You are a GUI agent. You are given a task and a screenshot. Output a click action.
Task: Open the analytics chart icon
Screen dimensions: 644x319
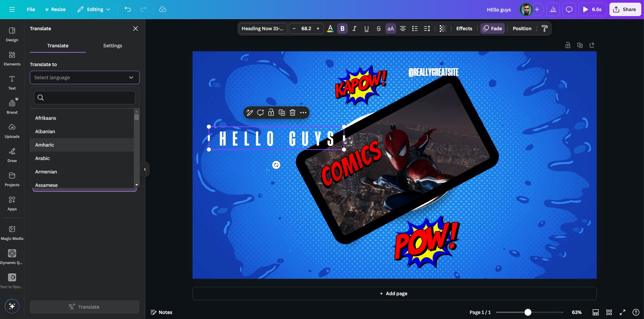point(553,9)
